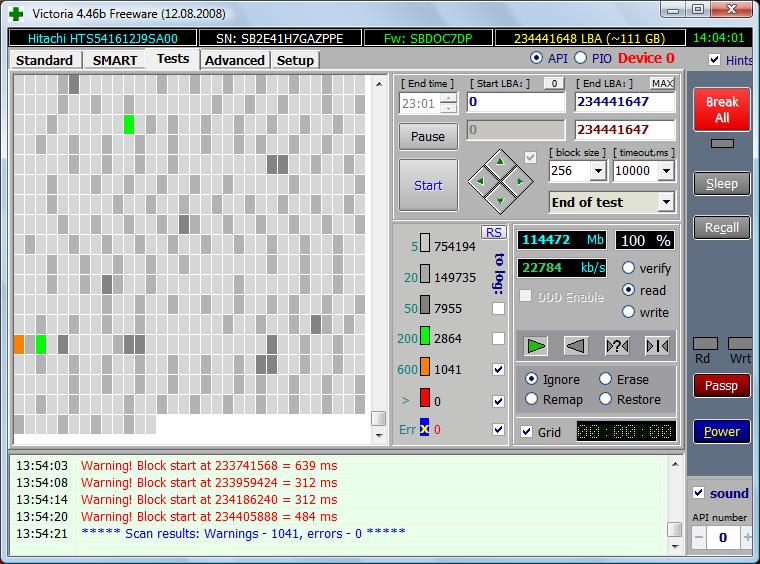Screen dimensions: 760x564
Task: Click the Scan results summary log line
Action: 243,533
